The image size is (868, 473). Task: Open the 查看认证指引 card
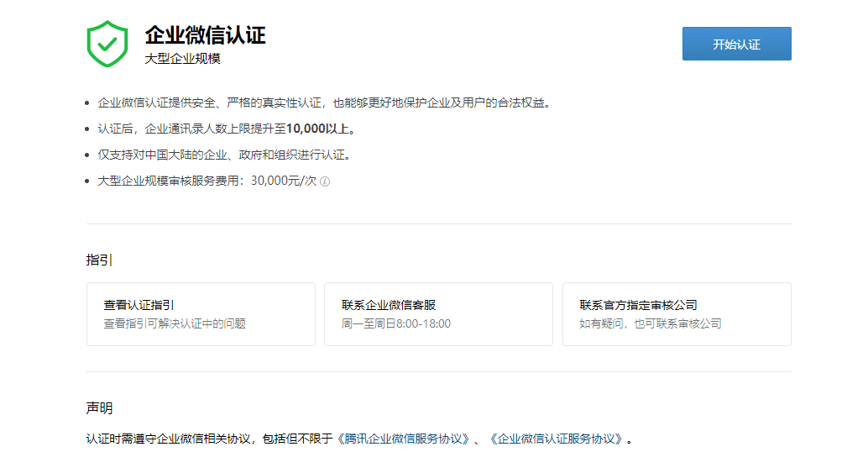point(201,314)
